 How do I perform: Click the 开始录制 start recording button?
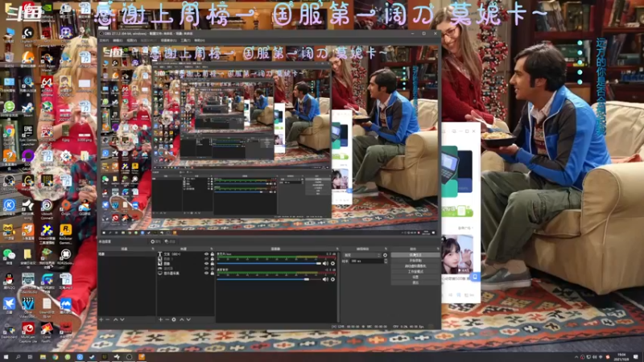(415, 261)
